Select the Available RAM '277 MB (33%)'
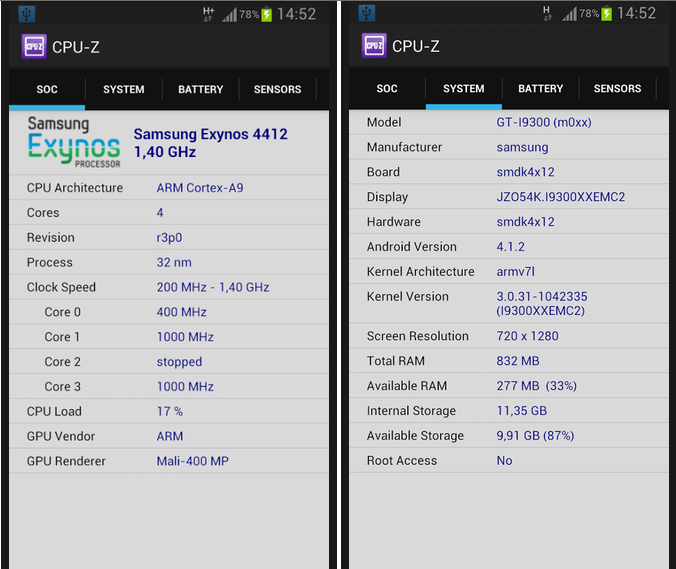The image size is (676, 569). point(537,386)
